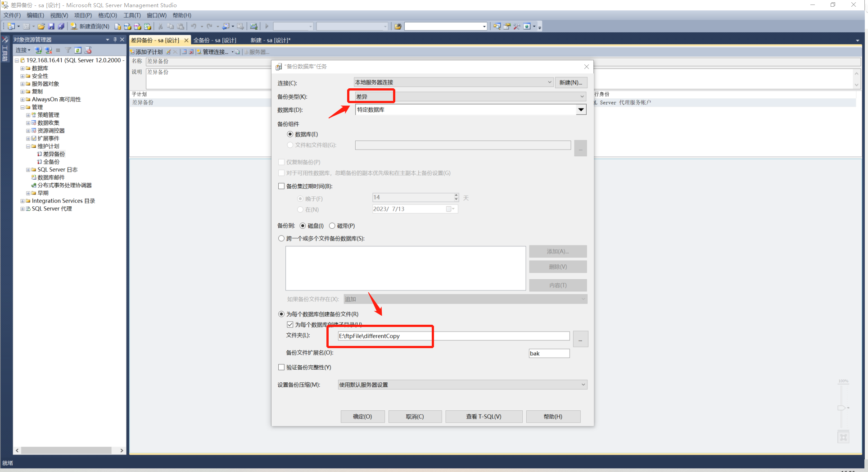Viewport: 868px width, 472px height.
Task: Open the 工具(T) menu
Action: tap(132, 15)
